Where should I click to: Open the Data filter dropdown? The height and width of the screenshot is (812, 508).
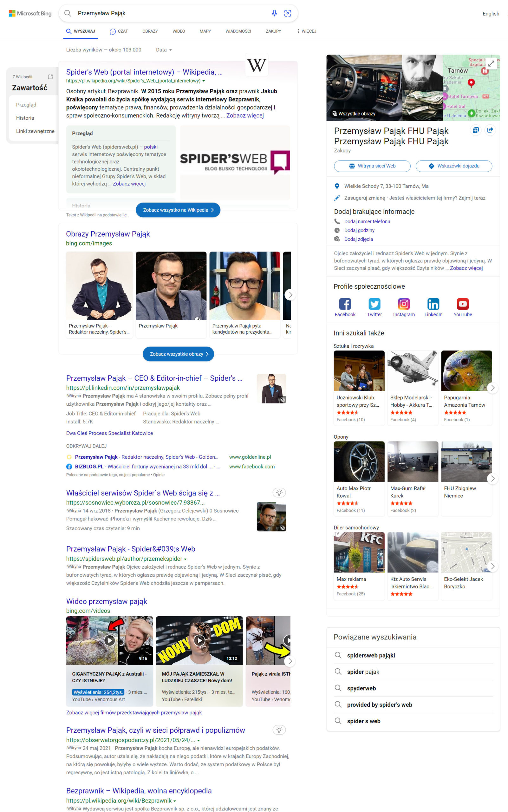pyautogui.click(x=164, y=50)
